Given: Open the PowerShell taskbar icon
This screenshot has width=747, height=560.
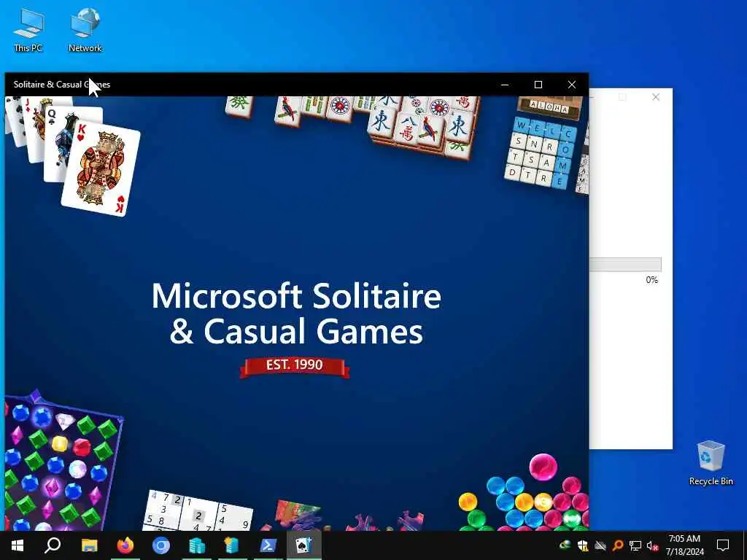Looking at the screenshot, I should (268, 545).
